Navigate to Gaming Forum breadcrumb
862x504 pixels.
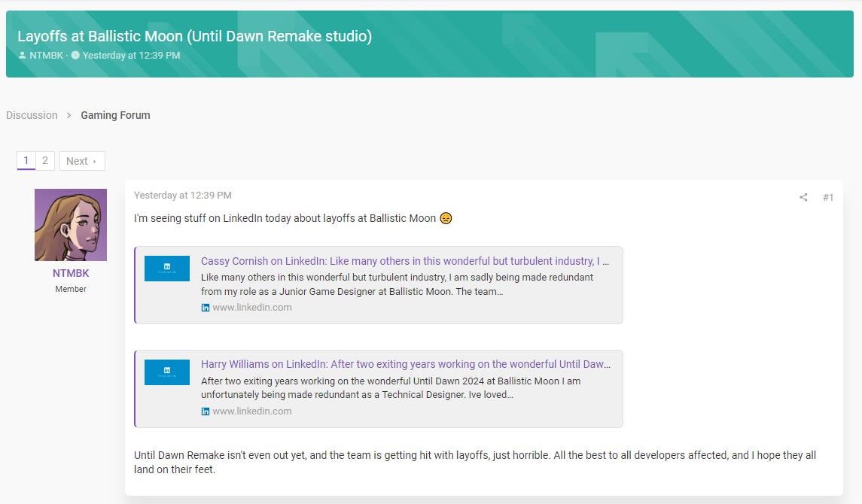[x=115, y=115]
